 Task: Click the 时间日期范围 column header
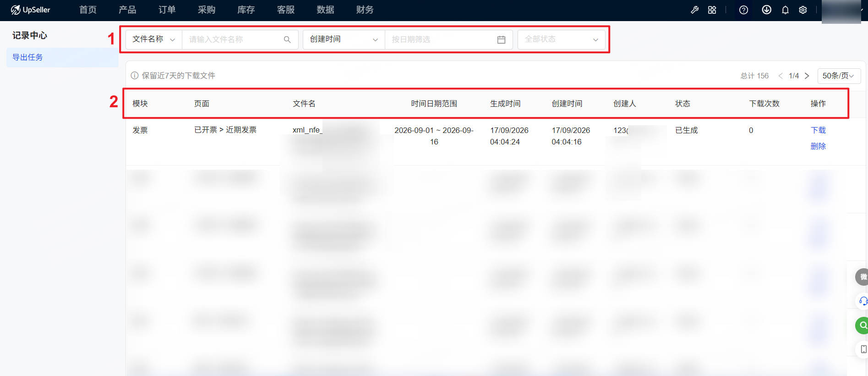coord(434,104)
